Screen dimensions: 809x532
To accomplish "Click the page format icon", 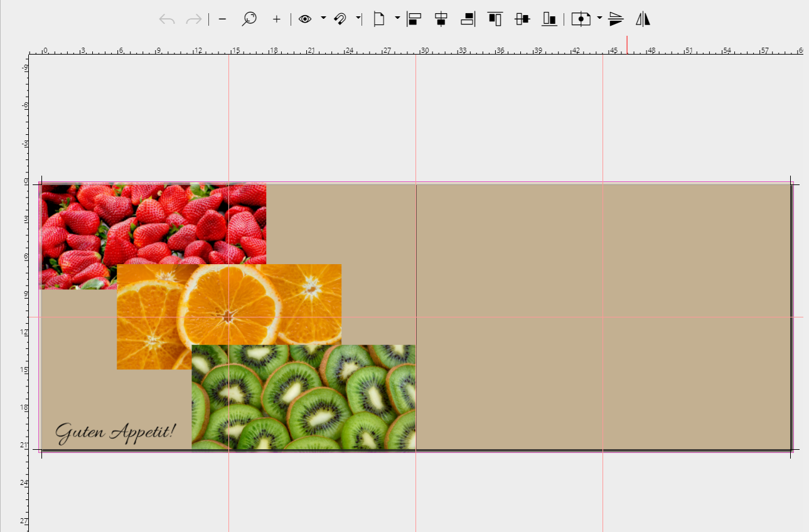I will tap(379, 19).
